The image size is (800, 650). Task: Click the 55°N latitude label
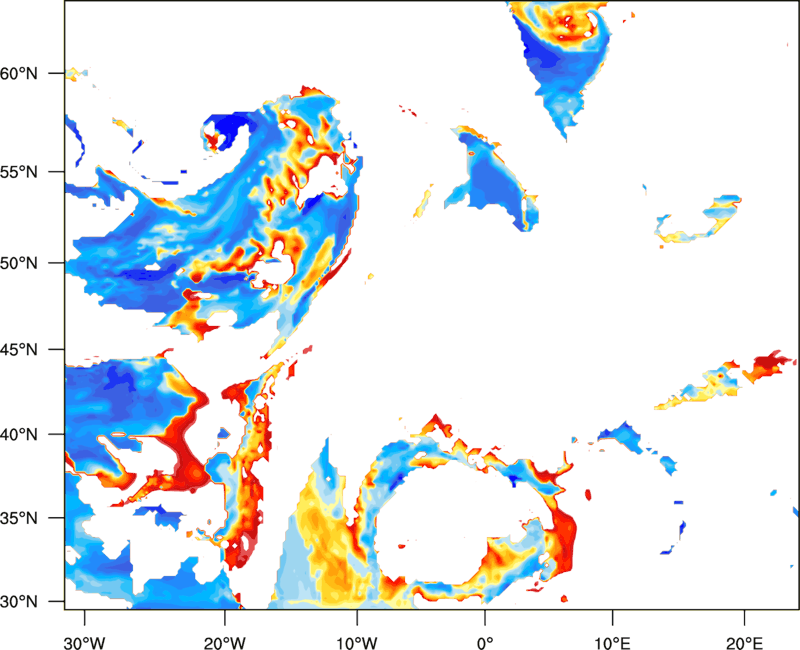click(19, 172)
